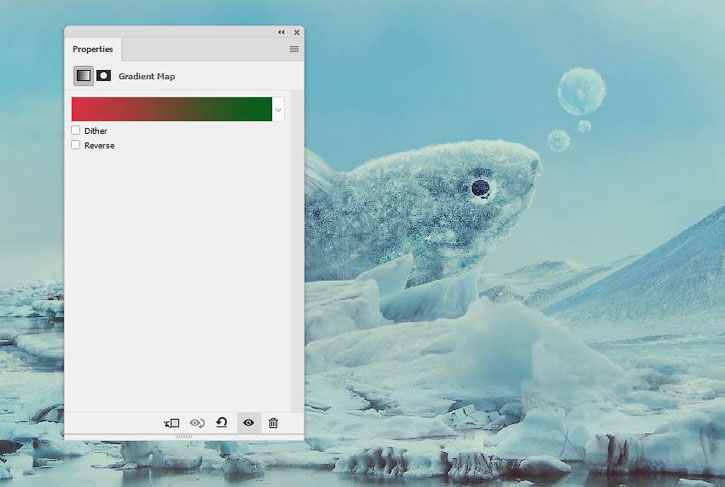View previous state eye-arrow icon

click(197, 423)
